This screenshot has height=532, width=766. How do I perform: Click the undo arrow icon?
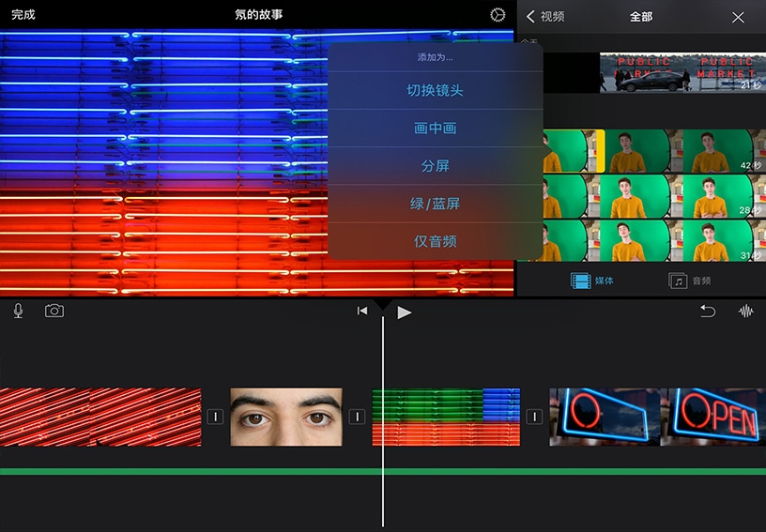[x=708, y=312]
